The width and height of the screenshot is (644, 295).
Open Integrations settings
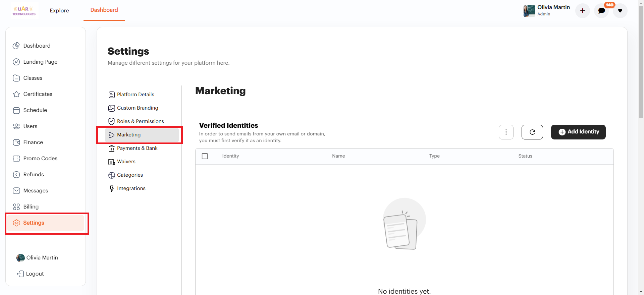point(131,188)
